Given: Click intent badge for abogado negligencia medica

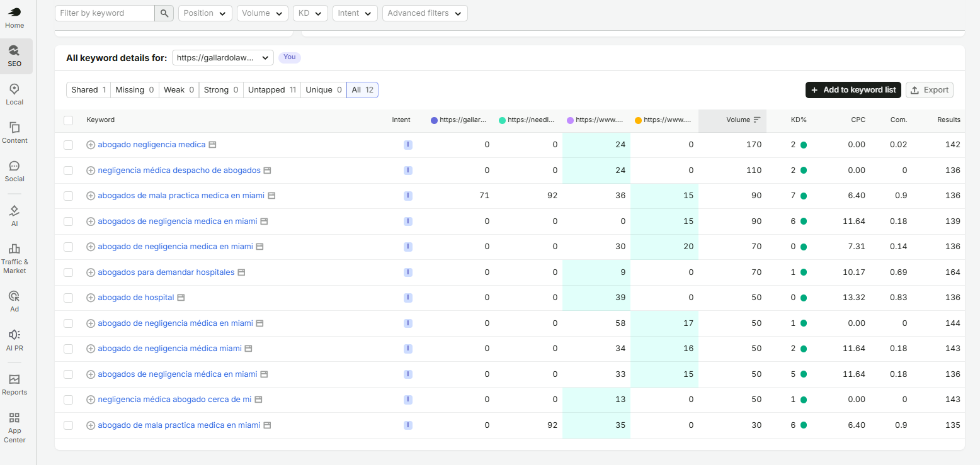Looking at the screenshot, I should 408,145.
